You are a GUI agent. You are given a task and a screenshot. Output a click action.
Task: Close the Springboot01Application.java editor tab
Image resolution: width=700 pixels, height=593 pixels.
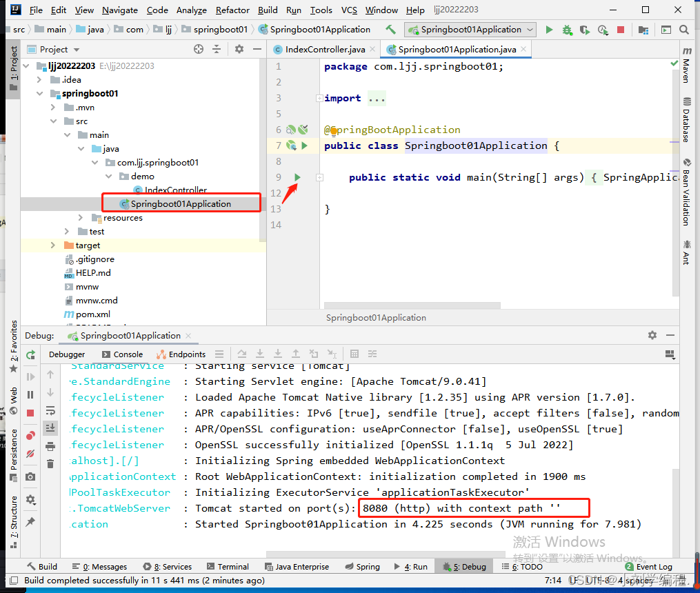(x=523, y=49)
